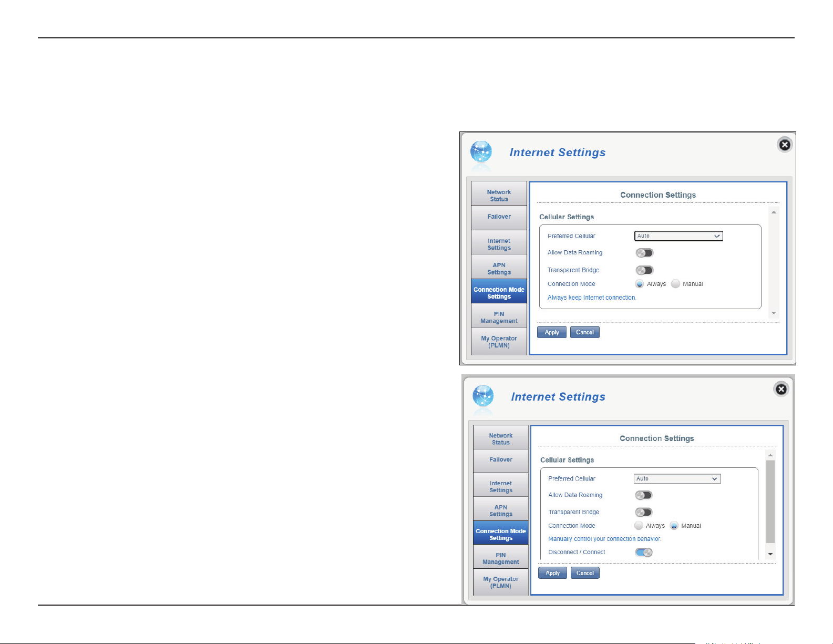
Task: Toggle Transparent Bridge in lower dialog
Action: click(x=644, y=512)
